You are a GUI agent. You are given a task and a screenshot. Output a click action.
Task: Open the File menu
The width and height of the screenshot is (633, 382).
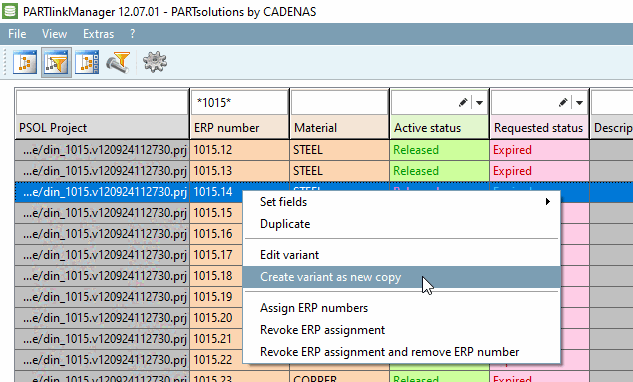pyautogui.click(x=17, y=34)
